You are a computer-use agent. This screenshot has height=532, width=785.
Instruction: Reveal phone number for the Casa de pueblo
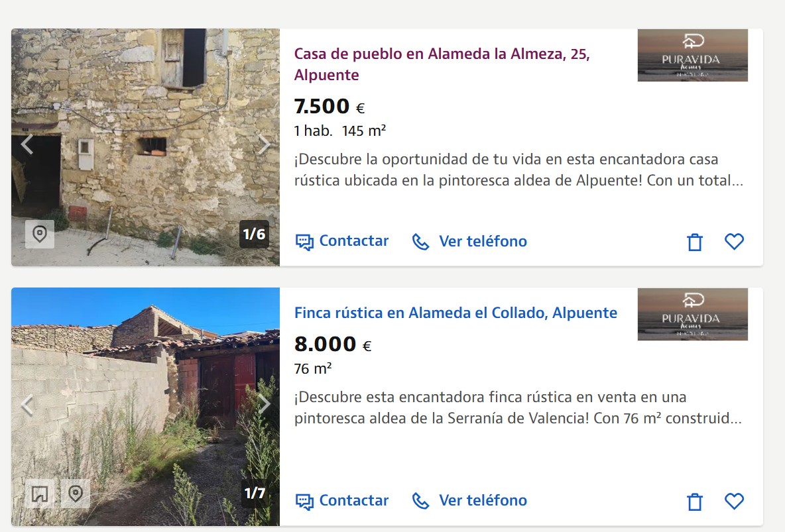click(469, 241)
